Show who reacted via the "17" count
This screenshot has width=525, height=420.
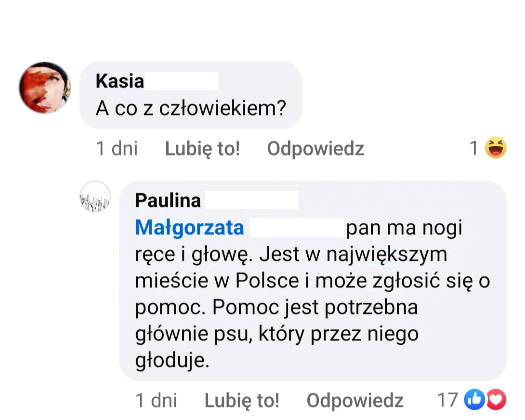pyautogui.click(x=447, y=400)
